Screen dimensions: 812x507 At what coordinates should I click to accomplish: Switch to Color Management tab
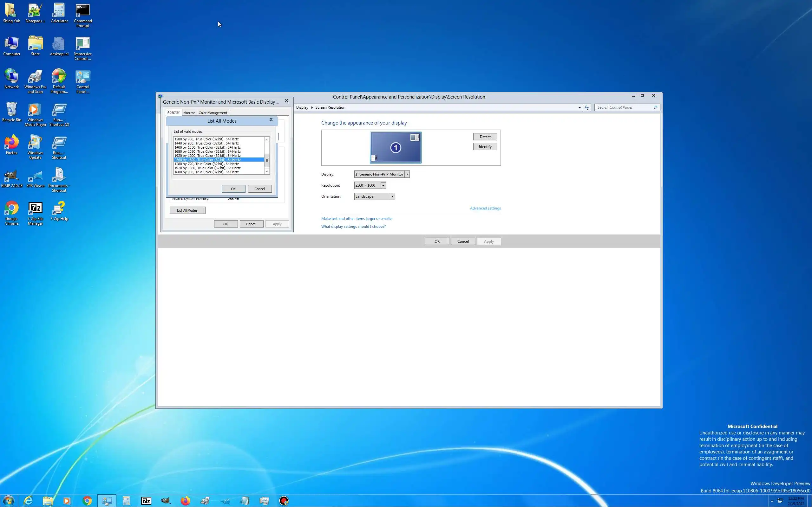tap(213, 113)
